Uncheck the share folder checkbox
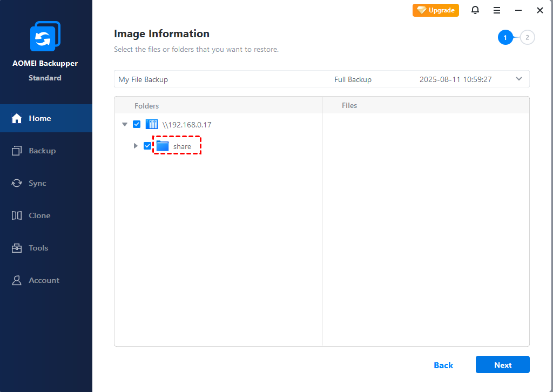The image size is (553, 392). coord(147,146)
